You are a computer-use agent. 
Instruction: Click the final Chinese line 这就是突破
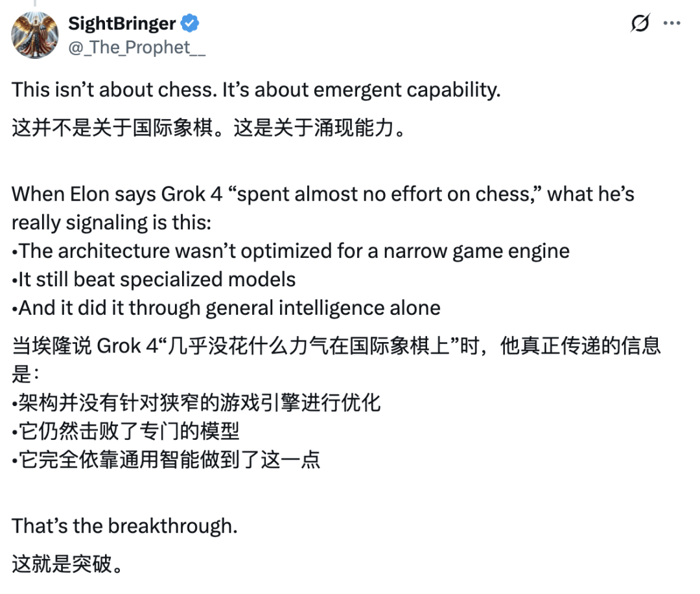pyautogui.click(x=67, y=564)
